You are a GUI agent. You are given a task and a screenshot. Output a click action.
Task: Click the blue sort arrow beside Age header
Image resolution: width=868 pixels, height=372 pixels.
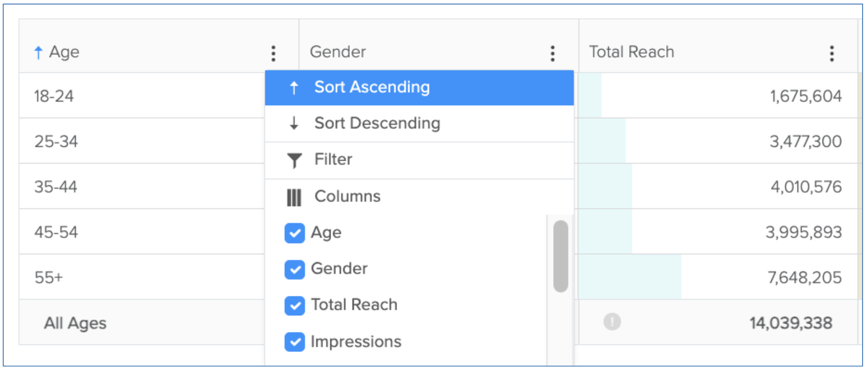[38, 53]
